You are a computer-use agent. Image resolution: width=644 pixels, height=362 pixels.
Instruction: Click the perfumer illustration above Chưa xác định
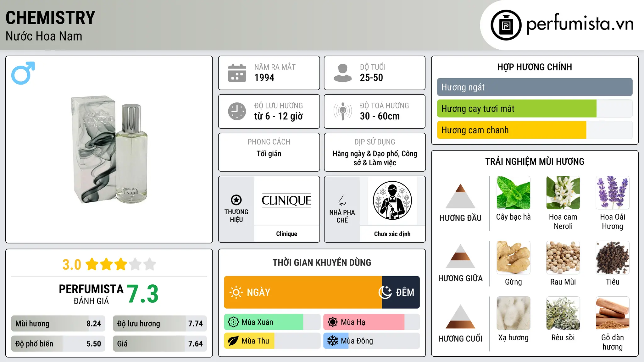point(392,200)
